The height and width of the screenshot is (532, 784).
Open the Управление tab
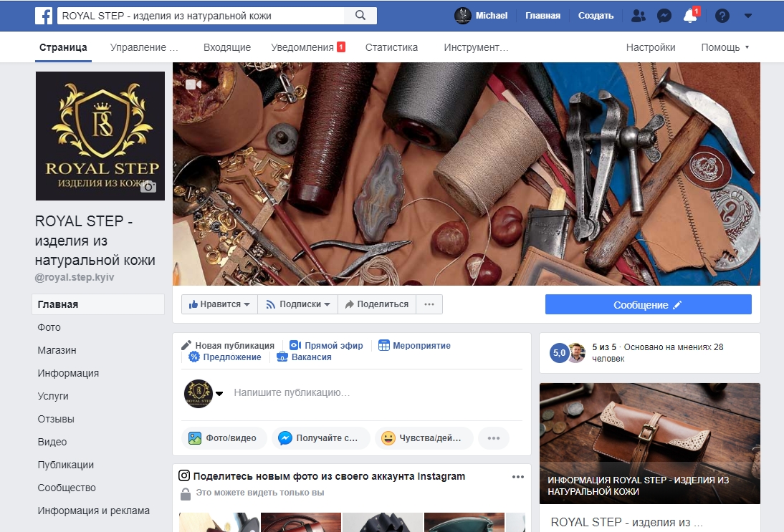pos(144,47)
